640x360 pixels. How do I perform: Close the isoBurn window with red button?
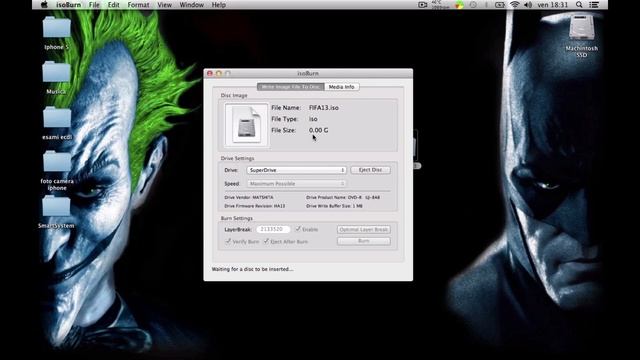point(210,73)
